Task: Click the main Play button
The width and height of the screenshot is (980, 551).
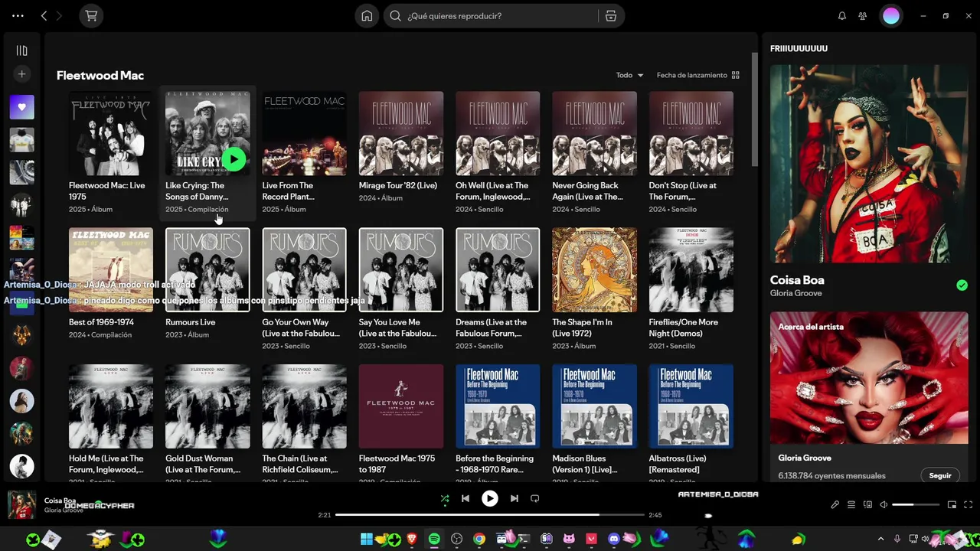Action: point(490,498)
